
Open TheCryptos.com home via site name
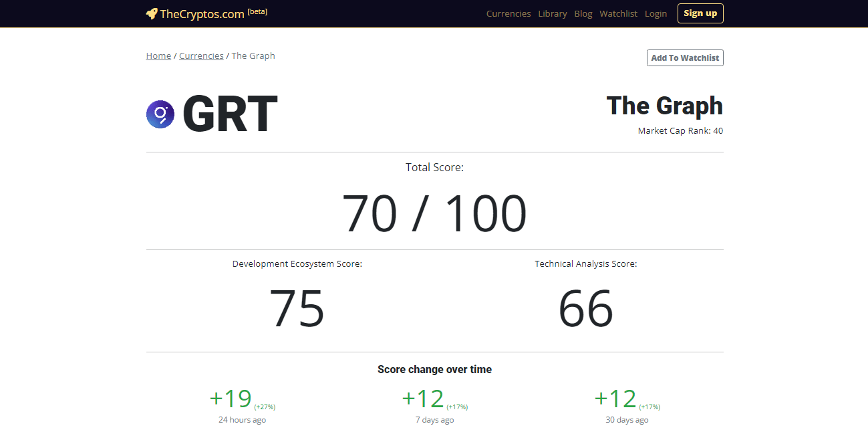click(202, 14)
